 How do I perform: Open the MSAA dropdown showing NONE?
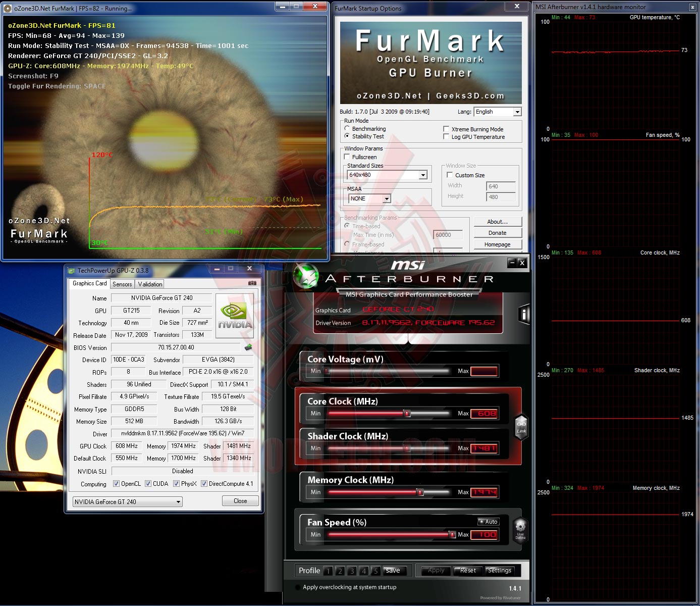[369, 199]
